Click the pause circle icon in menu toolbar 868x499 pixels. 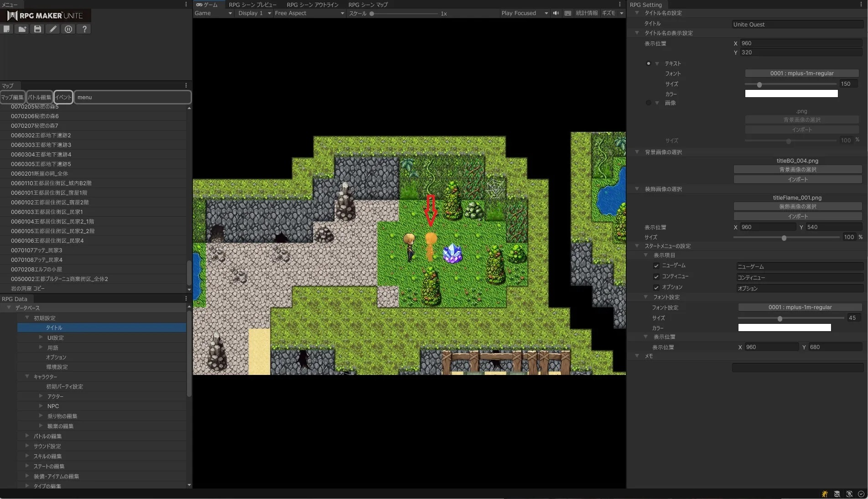68,29
